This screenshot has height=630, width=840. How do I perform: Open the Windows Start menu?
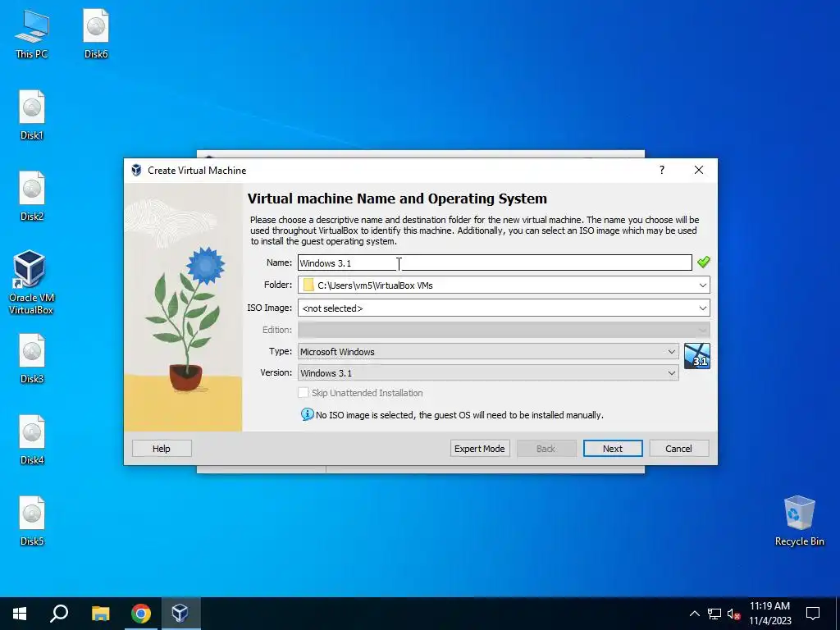pyautogui.click(x=20, y=614)
